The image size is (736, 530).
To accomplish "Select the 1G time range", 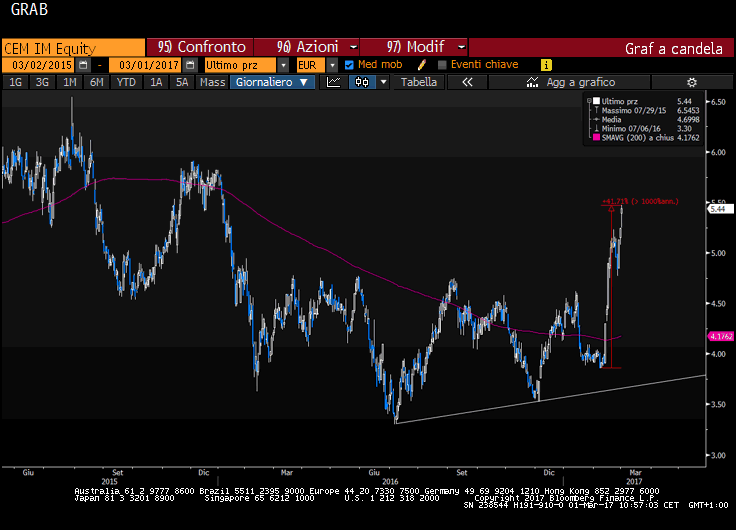I will click(15, 82).
